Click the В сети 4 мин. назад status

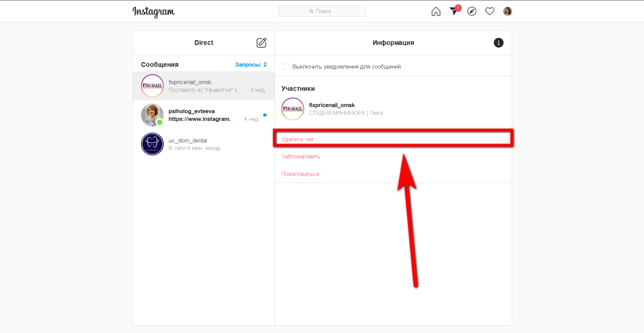[195, 148]
